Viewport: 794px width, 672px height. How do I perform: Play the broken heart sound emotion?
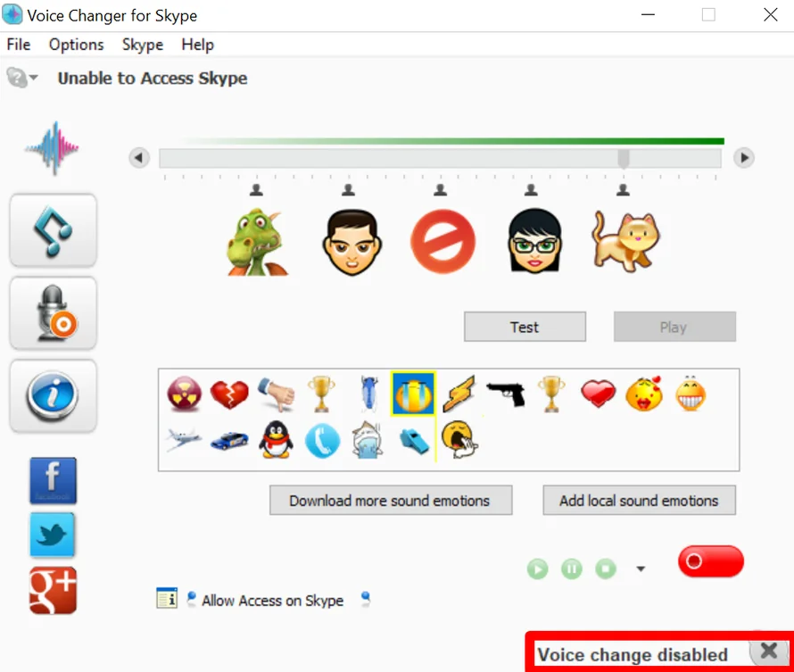(x=229, y=394)
